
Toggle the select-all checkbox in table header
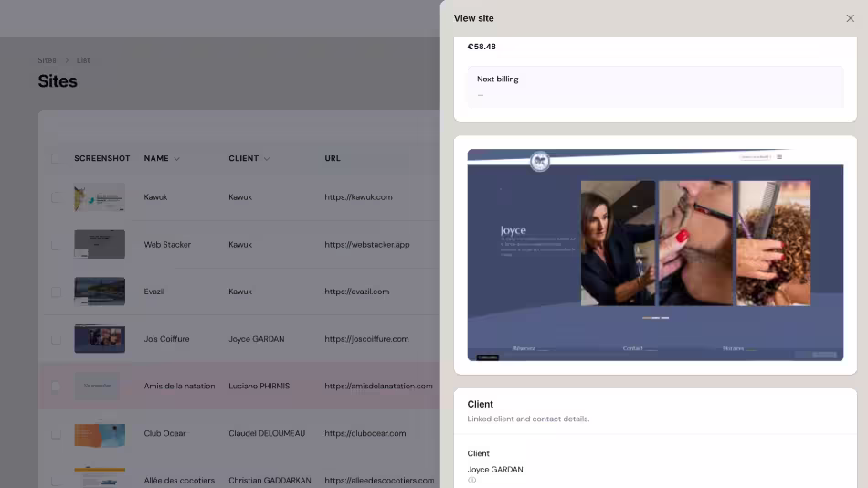point(56,158)
